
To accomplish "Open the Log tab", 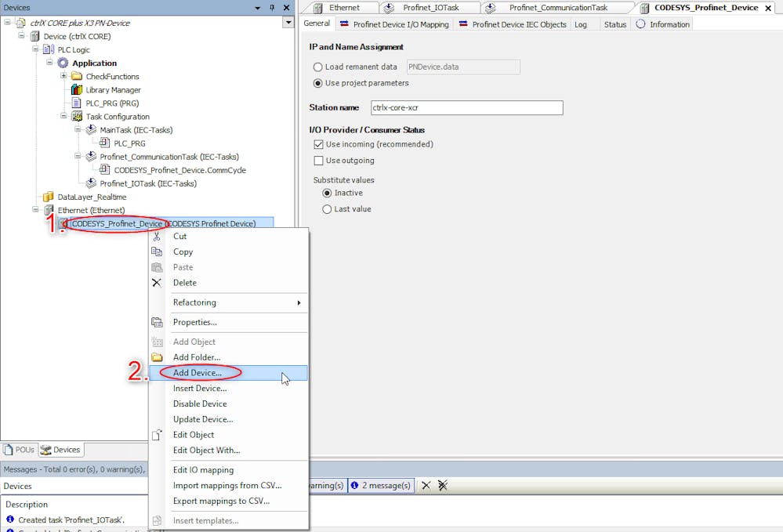I will tap(581, 24).
